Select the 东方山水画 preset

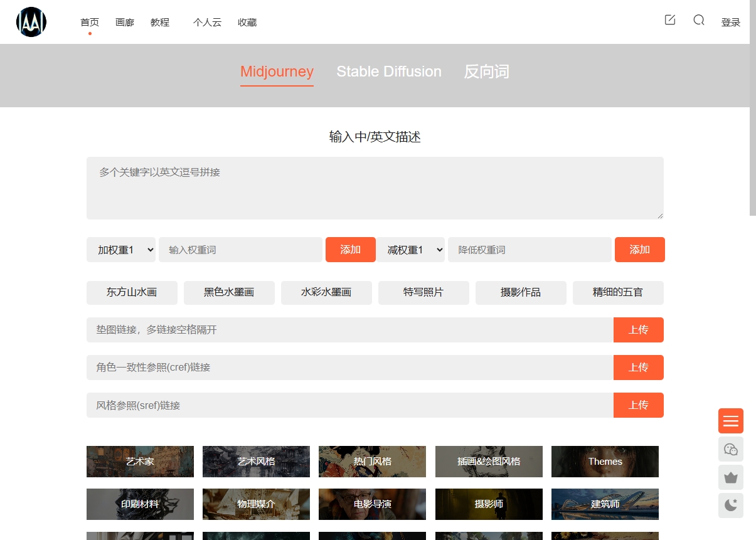coord(132,293)
